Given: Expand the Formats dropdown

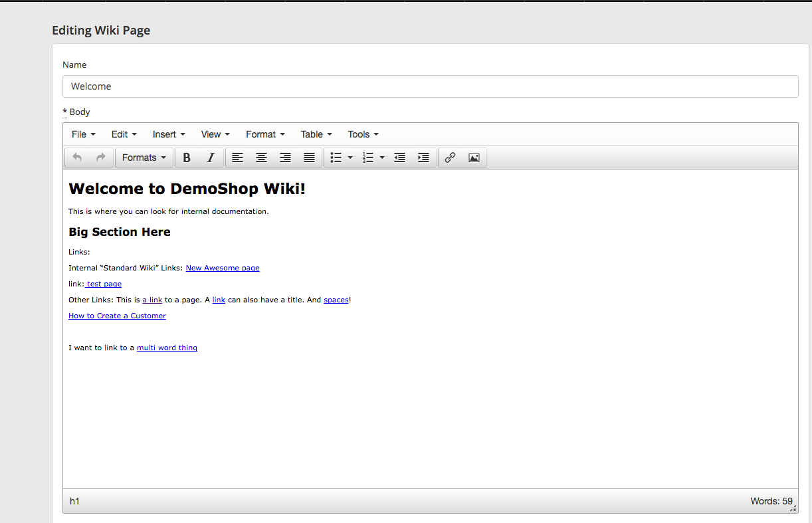Looking at the screenshot, I should [x=144, y=157].
